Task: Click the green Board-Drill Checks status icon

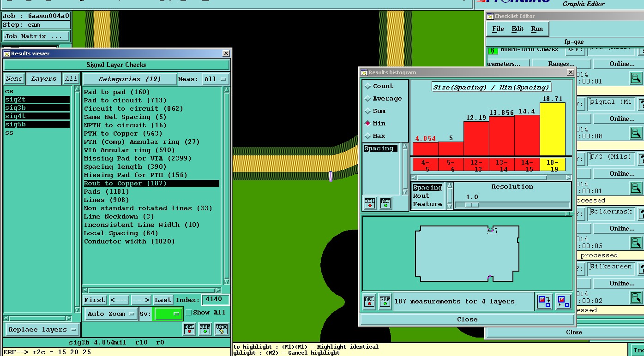Action: pyautogui.click(x=493, y=50)
